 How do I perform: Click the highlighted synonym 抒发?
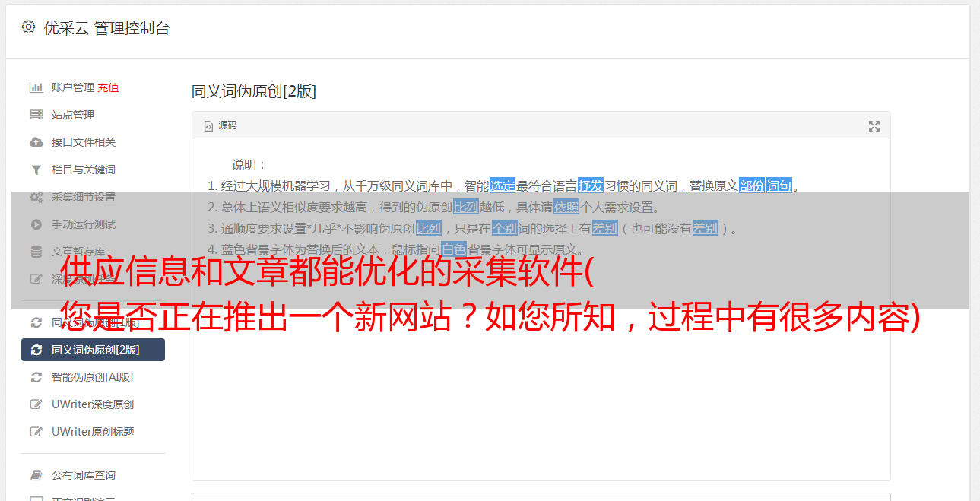(591, 185)
